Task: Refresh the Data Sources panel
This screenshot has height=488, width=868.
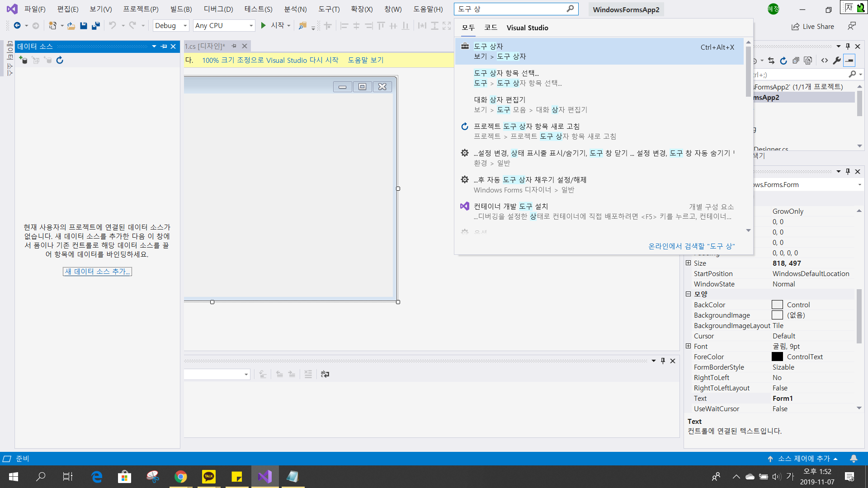Action: [x=60, y=60]
